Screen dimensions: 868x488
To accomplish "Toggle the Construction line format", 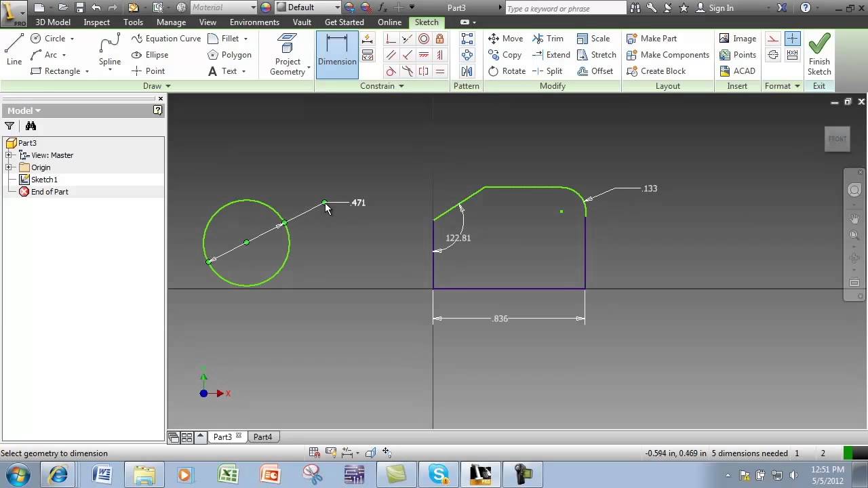I will [x=773, y=39].
